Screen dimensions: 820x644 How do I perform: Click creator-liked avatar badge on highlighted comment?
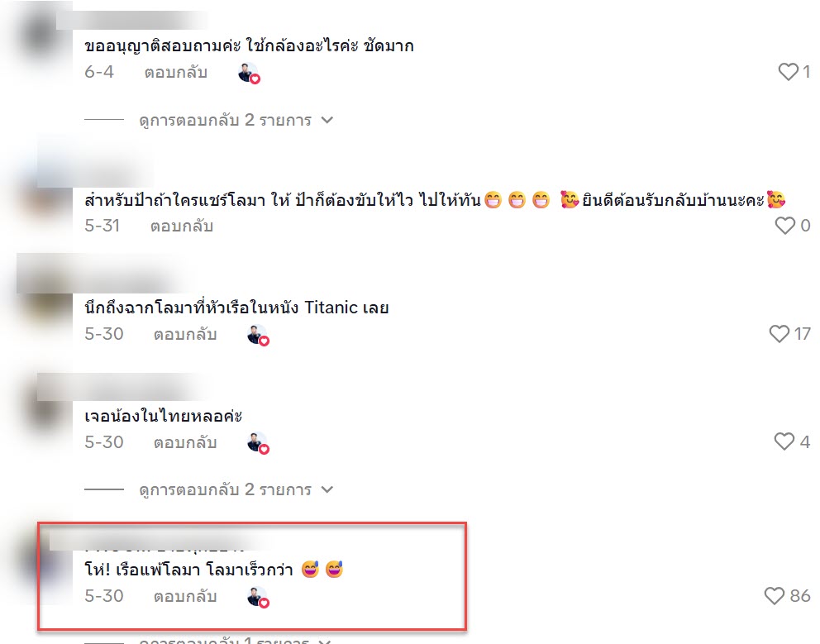[x=258, y=598]
